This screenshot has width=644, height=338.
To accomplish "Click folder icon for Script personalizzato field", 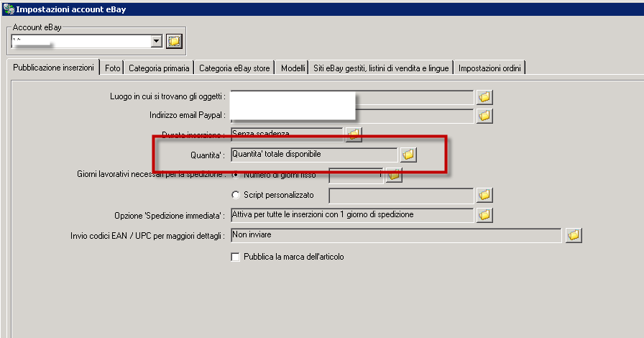I will (484, 195).
